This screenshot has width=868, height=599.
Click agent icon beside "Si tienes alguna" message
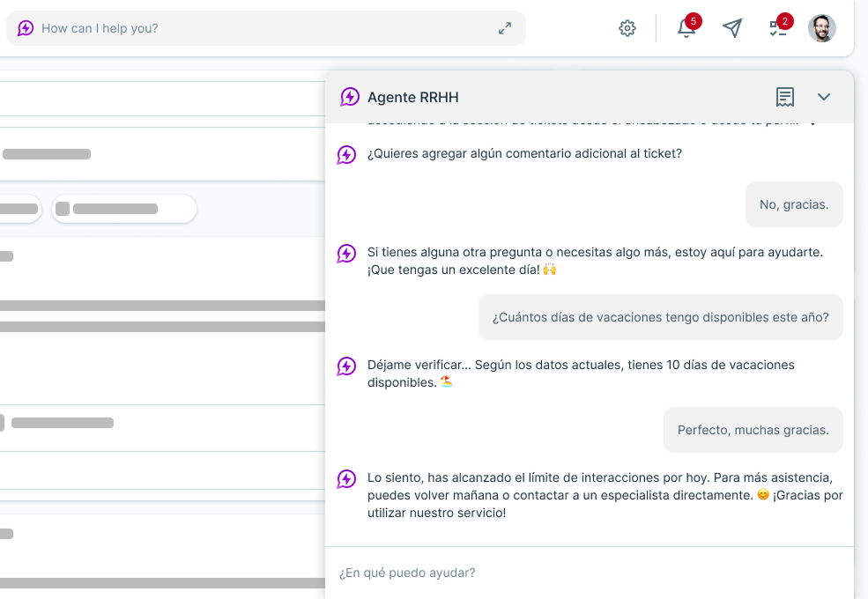(x=346, y=254)
